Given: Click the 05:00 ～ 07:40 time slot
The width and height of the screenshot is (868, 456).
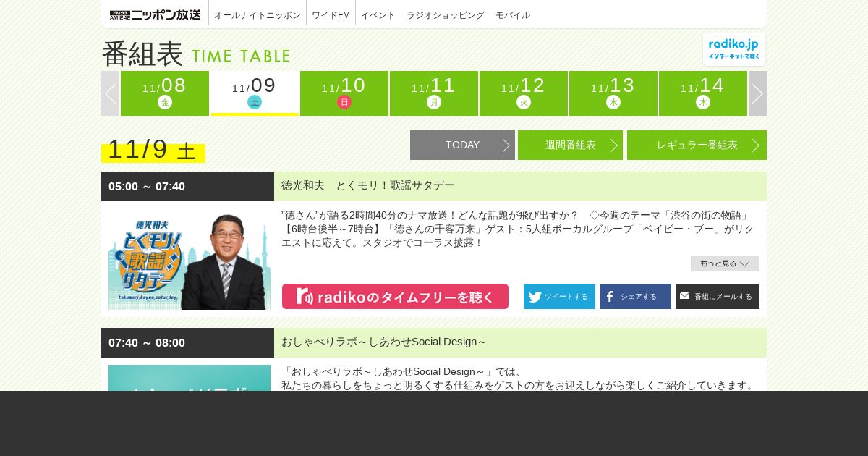Looking at the screenshot, I should click(147, 187).
